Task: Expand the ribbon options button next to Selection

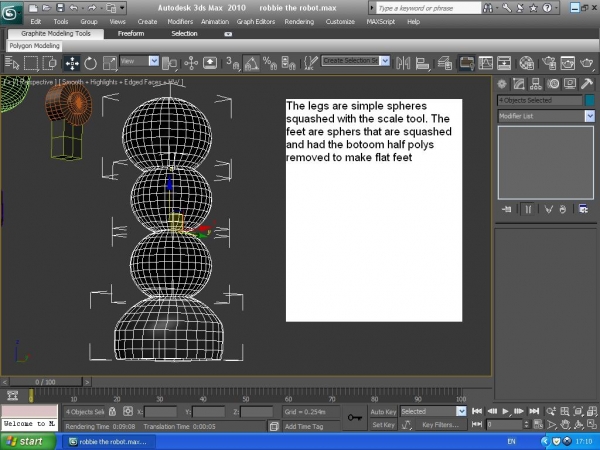Action: 228,34
